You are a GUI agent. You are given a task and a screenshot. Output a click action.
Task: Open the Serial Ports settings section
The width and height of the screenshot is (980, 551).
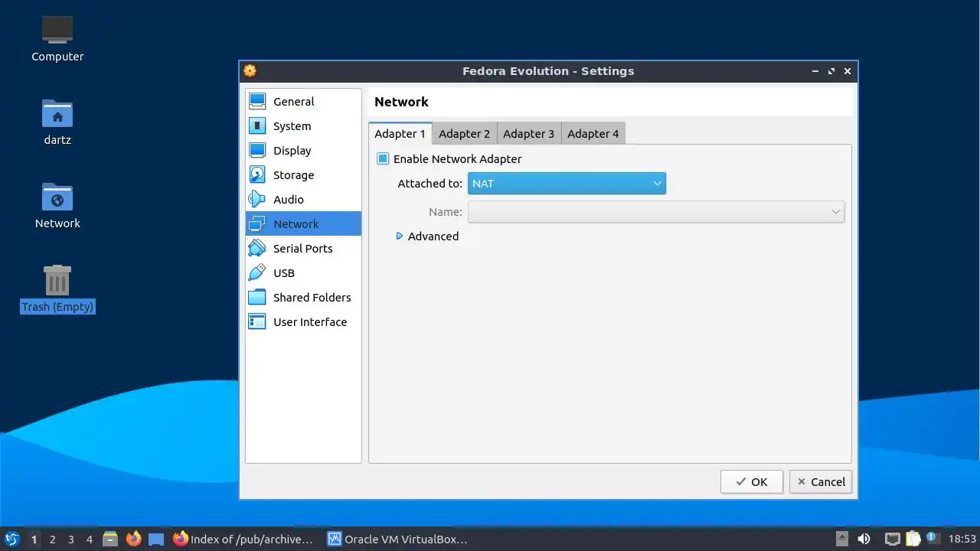click(x=303, y=249)
